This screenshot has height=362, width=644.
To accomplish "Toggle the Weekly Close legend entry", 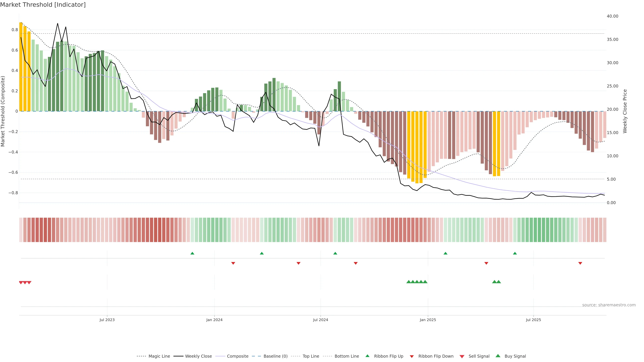I will point(198,356).
